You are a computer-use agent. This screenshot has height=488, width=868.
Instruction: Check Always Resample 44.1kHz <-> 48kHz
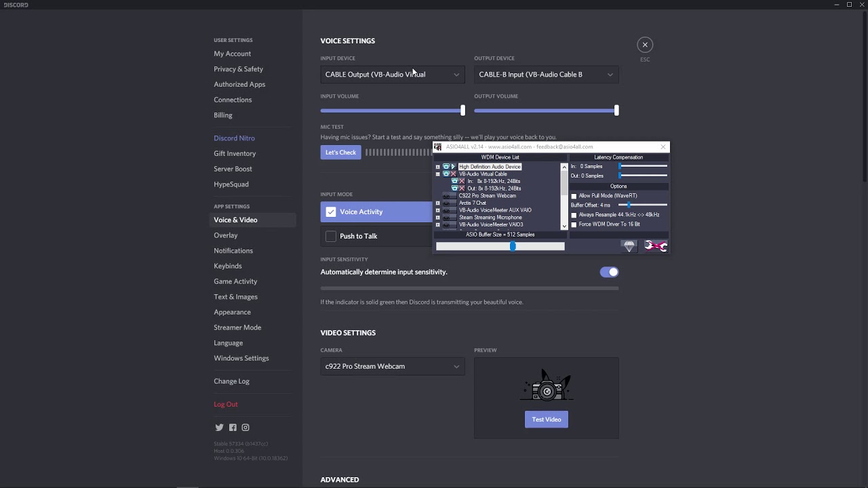click(574, 215)
